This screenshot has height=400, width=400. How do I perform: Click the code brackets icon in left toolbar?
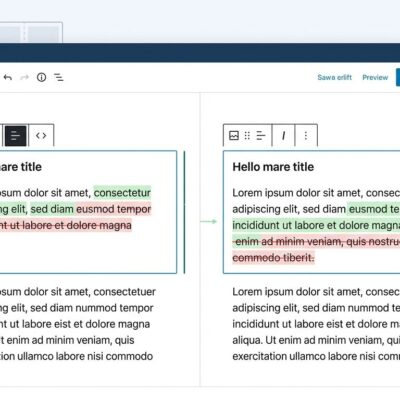pos(41,136)
